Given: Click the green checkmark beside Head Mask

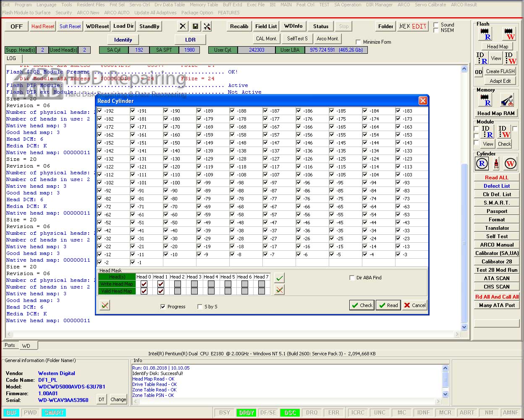Looking at the screenshot, I should 280,278.
